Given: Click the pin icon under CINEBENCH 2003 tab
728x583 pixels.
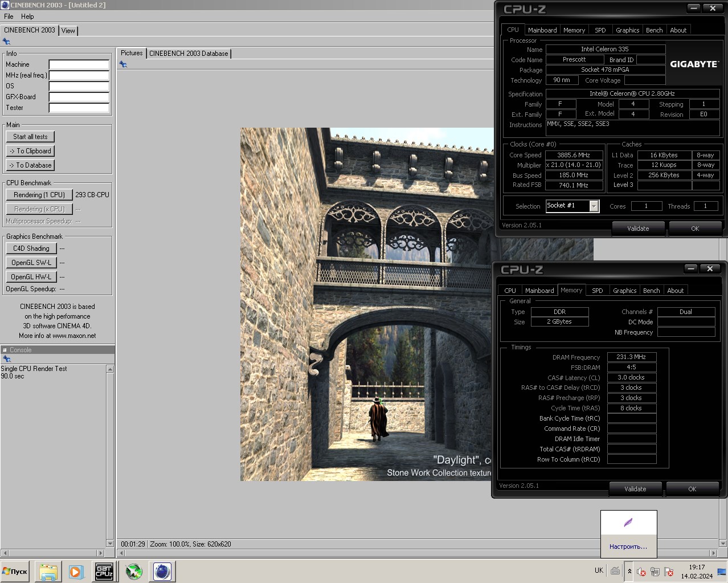Looking at the screenshot, I should click(x=6, y=42).
